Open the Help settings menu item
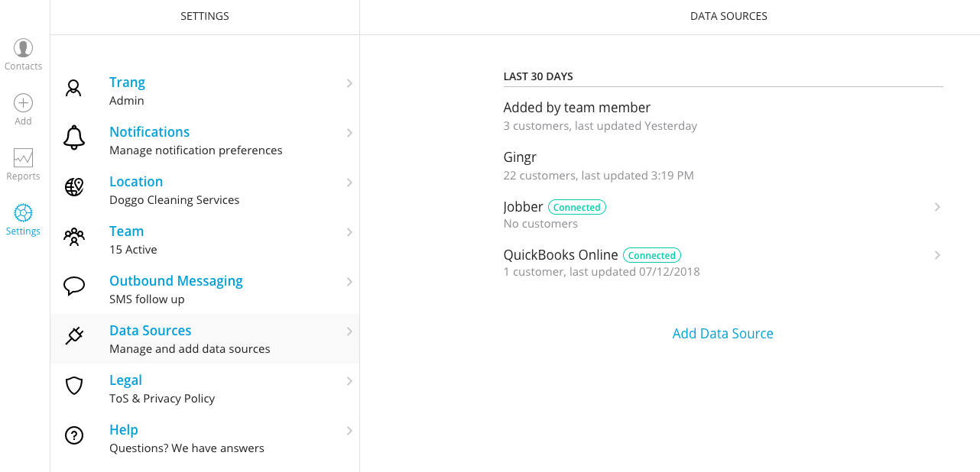This screenshot has width=980, height=472. pyautogui.click(x=124, y=430)
